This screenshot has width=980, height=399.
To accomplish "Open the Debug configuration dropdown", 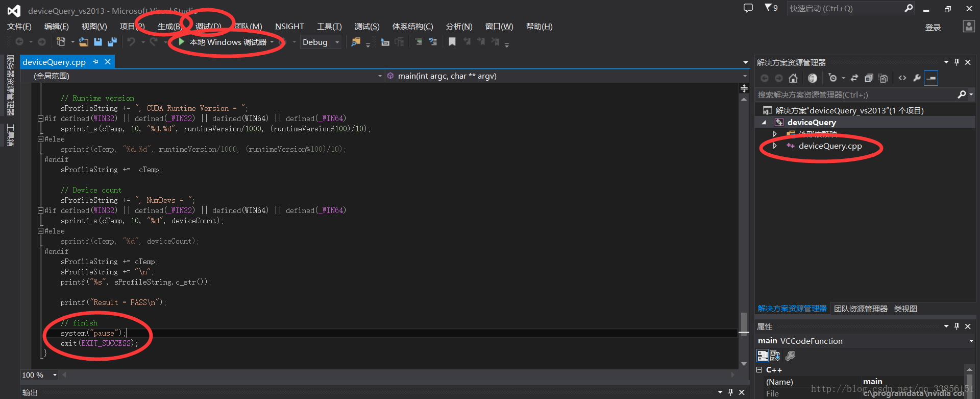I will 321,42.
